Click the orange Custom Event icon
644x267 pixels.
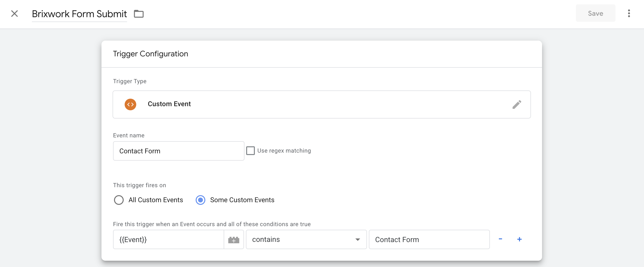(130, 104)
